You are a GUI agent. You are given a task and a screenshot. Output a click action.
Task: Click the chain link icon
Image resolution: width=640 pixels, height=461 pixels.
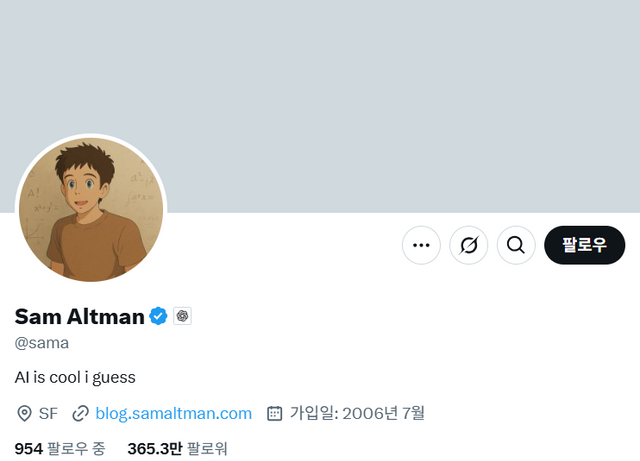pos(81,413)
